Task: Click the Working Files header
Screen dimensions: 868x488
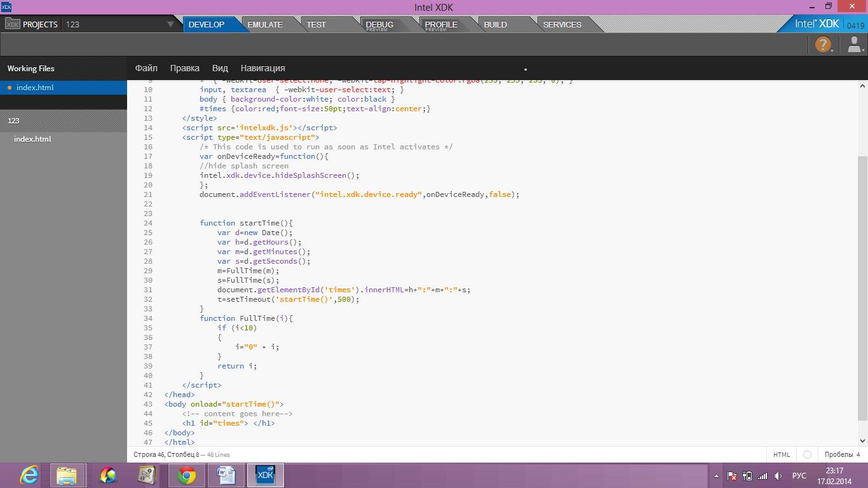Action: [31, 69]
